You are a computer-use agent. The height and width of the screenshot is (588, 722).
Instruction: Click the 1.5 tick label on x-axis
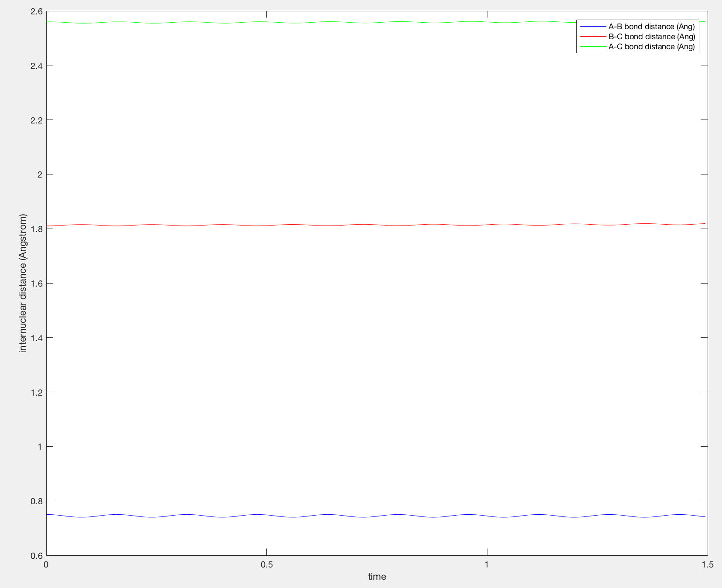coord(707,564)
